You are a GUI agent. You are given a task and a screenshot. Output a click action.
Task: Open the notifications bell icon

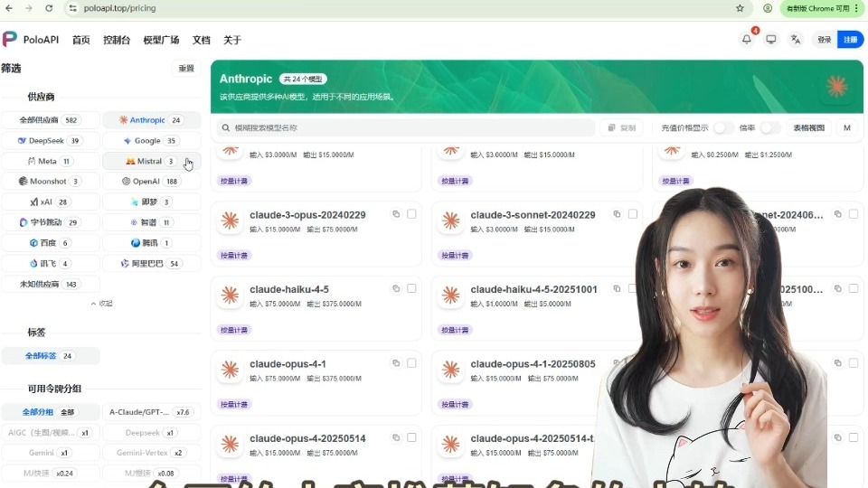pos(746,39)
